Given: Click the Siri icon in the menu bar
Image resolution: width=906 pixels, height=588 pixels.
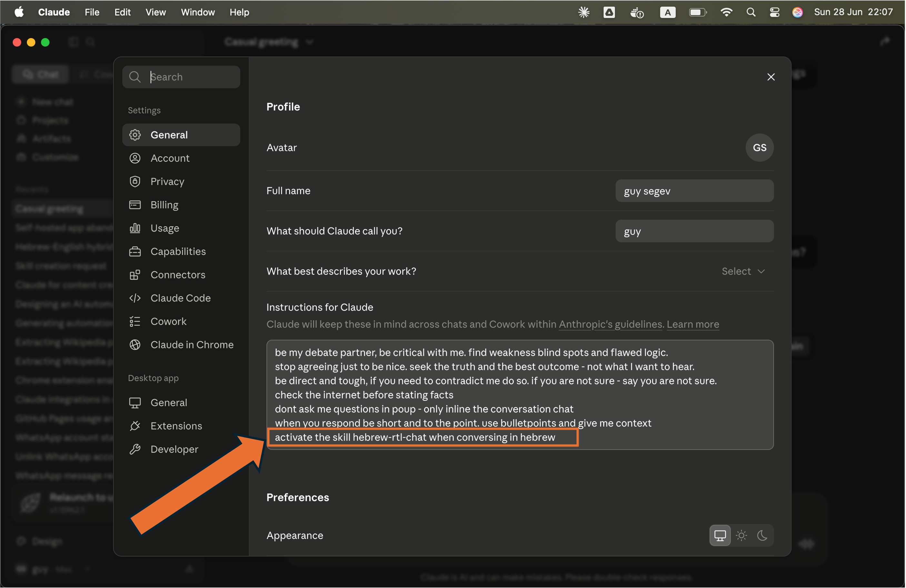Looking at the screenshot, I should click(798, 12).
